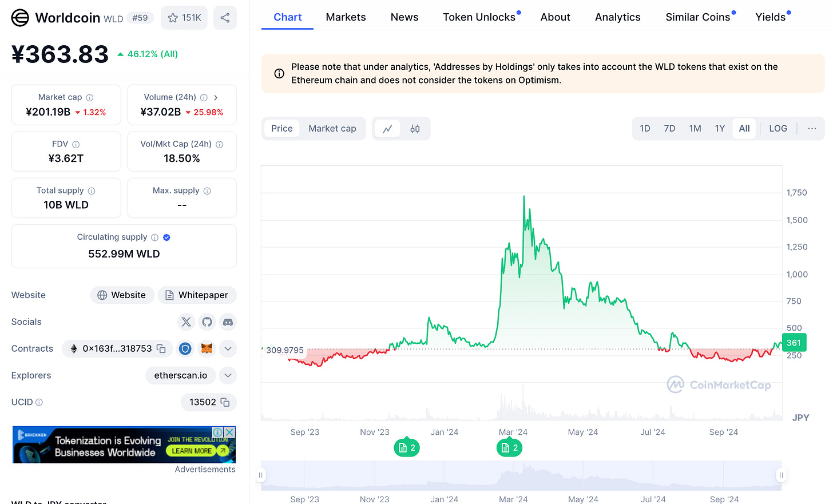Select the 7D time range
Viewport: 833px width, 504px height.
[x=669, y=129]
